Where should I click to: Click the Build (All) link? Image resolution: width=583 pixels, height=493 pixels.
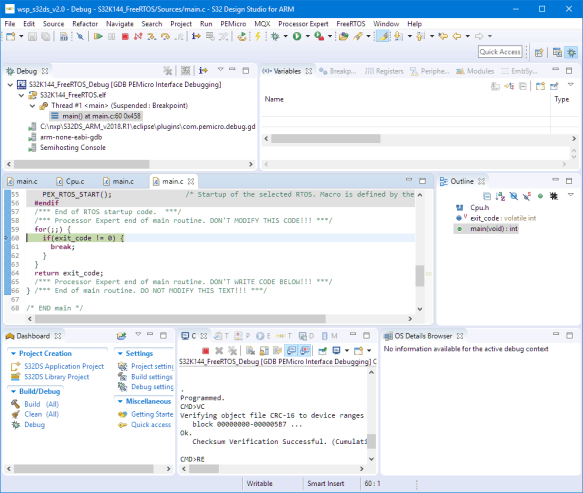pos(41,404)
